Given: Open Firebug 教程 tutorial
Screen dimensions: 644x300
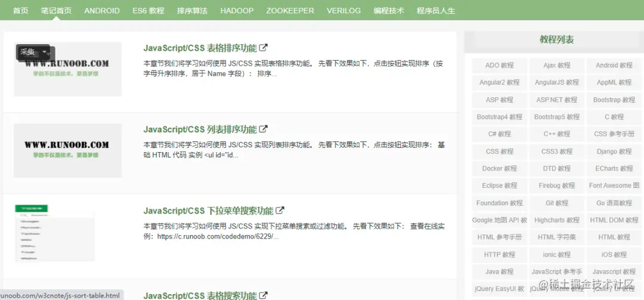Looking at the screenshot, I should coord(556,185).
